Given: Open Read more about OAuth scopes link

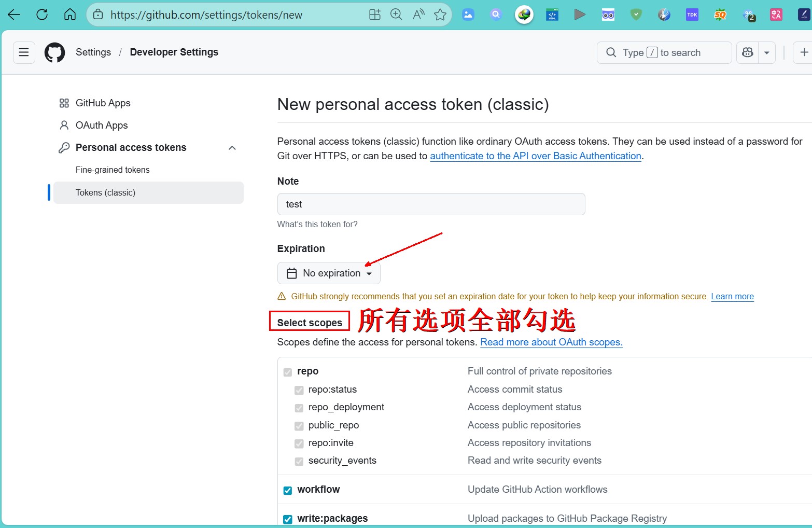Looking at the screenshot, I should (x=551, y=342).
